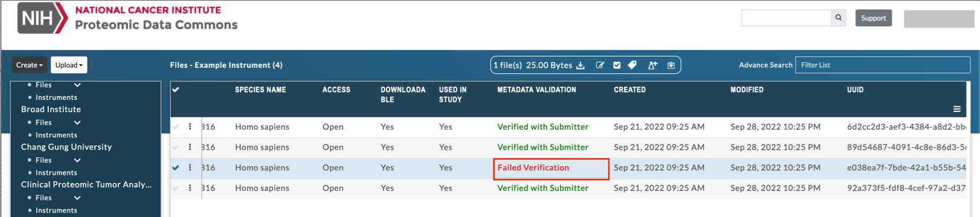Click the download selected files icon
This screenshot has width=980, height=217.
tap(581, 66)
